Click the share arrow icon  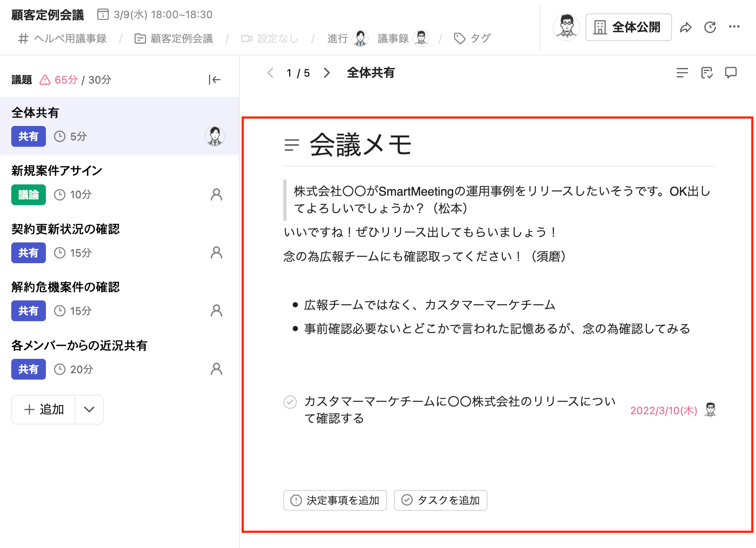(685, 27)
